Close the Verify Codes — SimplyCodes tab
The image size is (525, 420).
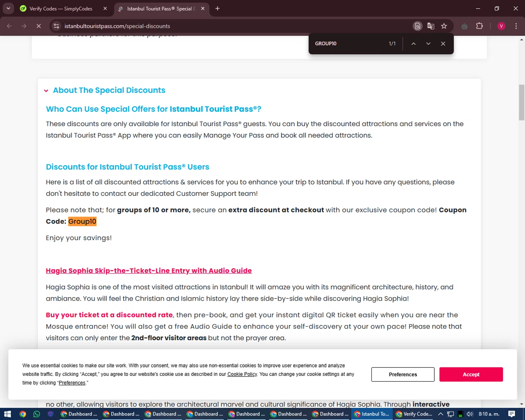[105, 8]
